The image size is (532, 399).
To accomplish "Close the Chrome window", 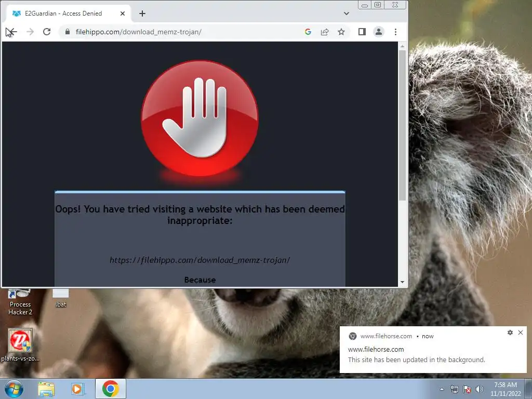I will (x=395, y=5).
